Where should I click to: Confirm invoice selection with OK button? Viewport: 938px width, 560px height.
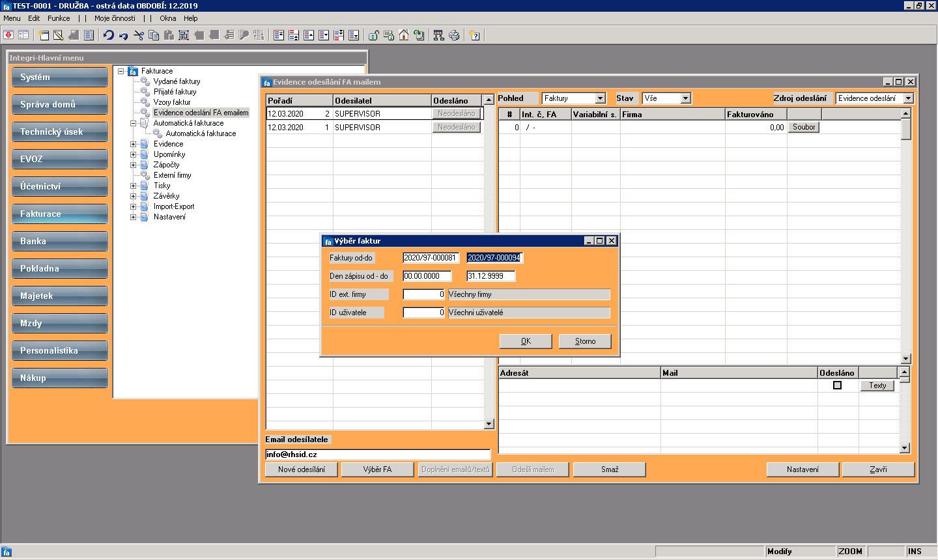526,341
